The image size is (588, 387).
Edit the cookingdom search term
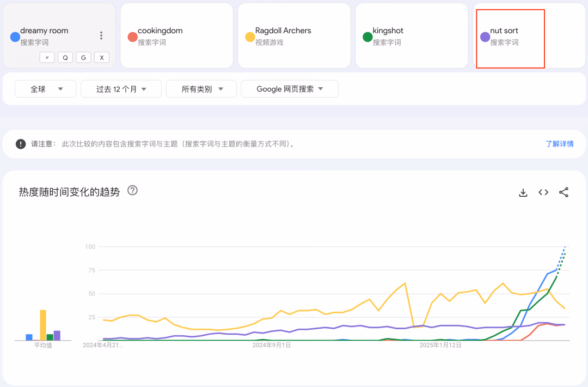coord(160,31)
